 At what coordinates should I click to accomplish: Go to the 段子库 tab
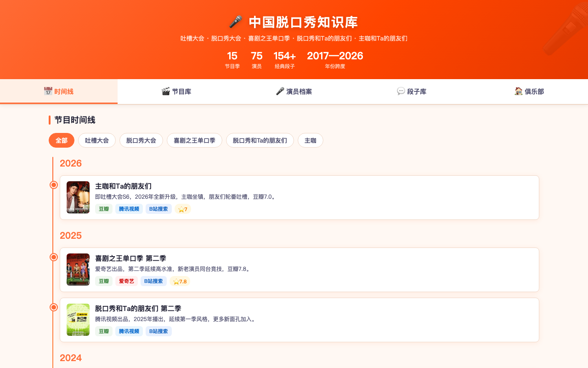(x=412, y=92)
